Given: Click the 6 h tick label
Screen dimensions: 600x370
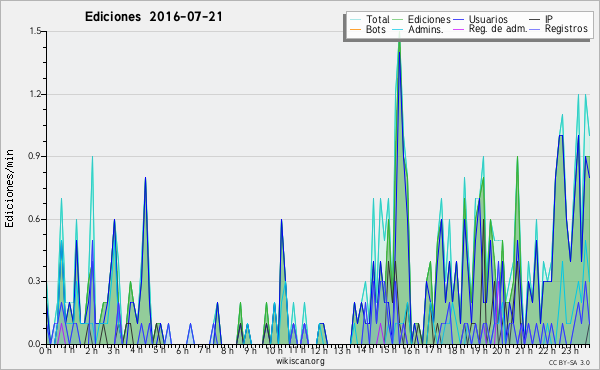Looking at the screenshot, I should click(182, 350).
